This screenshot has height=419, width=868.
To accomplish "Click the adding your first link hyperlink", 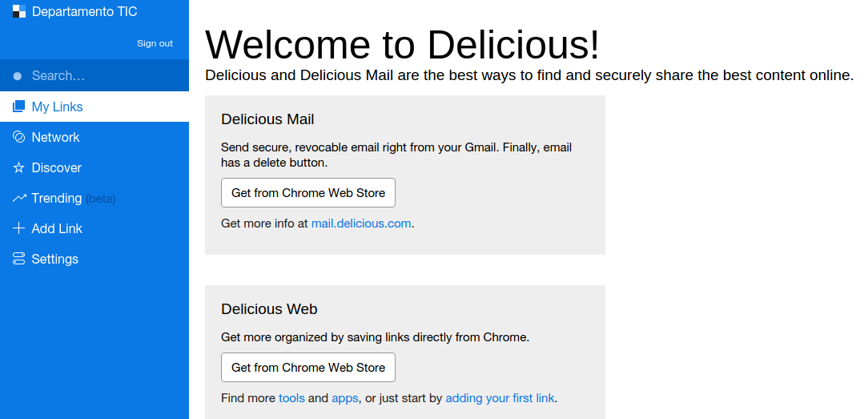I will pyautogui.click(x=500, y=398).
